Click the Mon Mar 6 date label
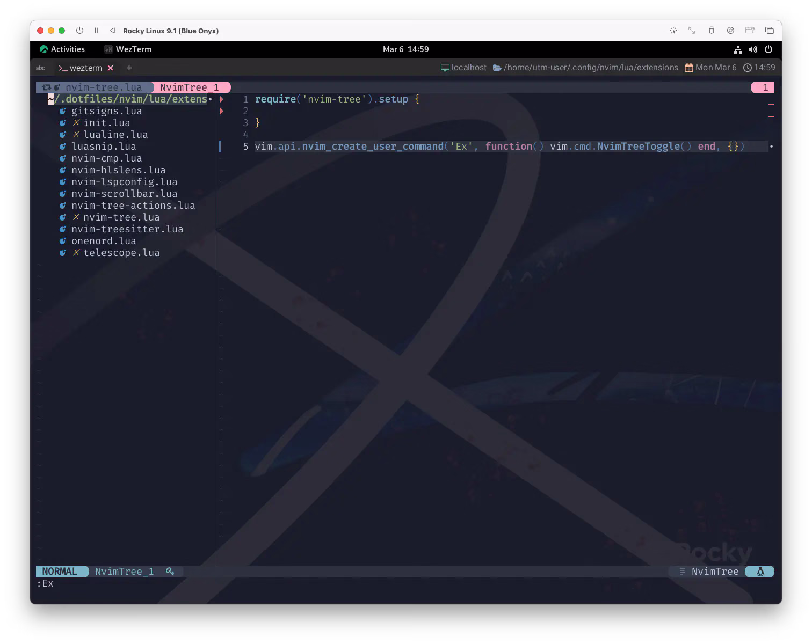The width and height of the screenshot is (812, 644). (716, 68)
